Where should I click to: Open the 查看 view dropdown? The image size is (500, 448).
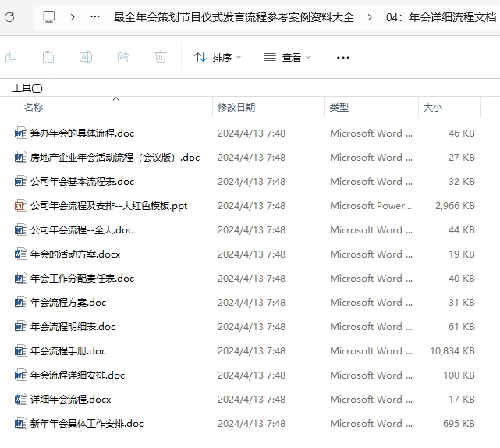pos(287,57)
